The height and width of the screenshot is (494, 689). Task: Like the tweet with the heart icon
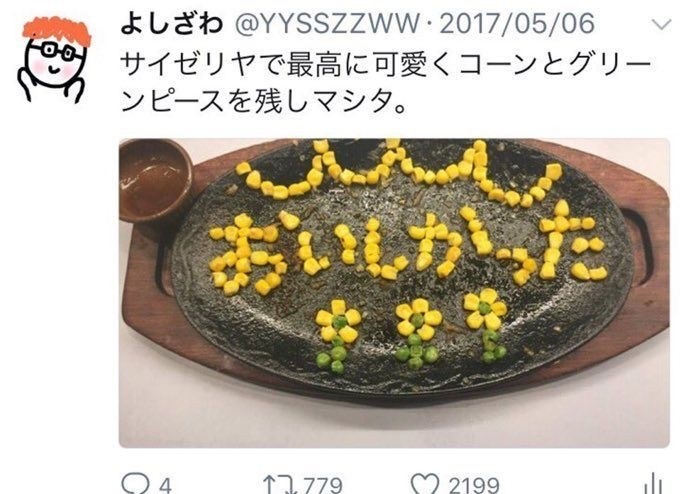425,484
